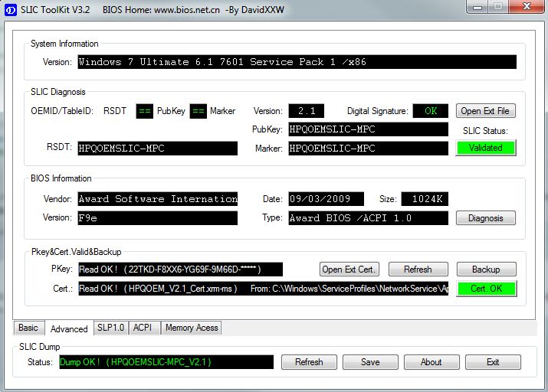Click the SLIC ToolKit title bar app icon
This screenshot has height=392, width=548.
click(10, 10)
